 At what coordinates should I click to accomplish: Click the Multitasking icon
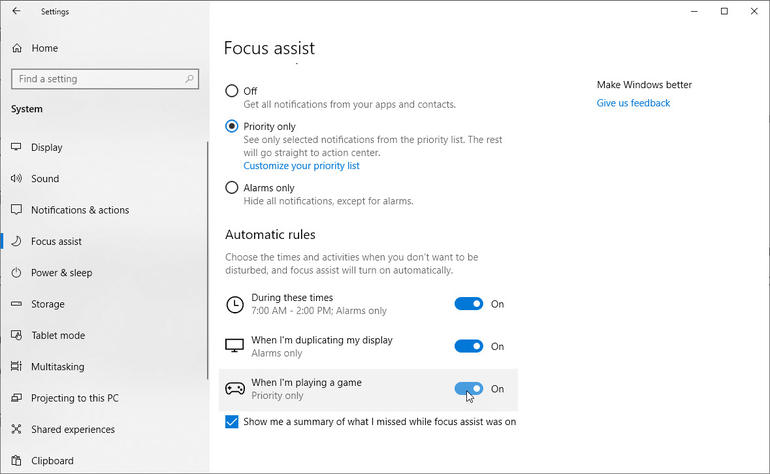(x=16, y=366)
